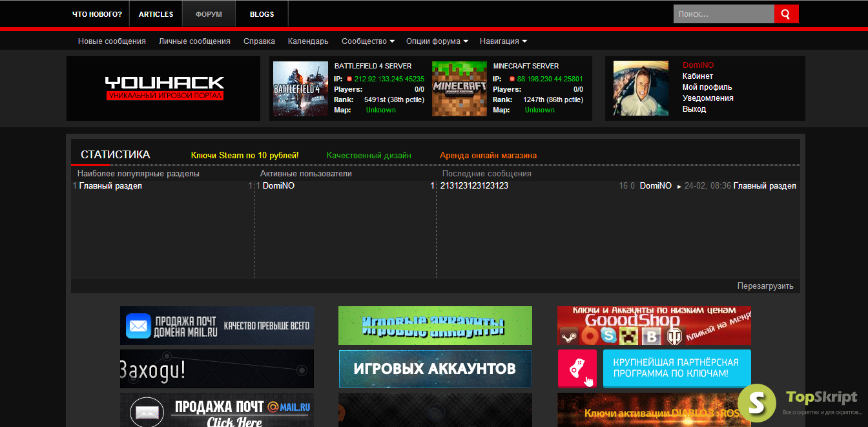Open the Продажа почт Click Here banner
This screenshot has height=427, width=868.
[217, 410]
